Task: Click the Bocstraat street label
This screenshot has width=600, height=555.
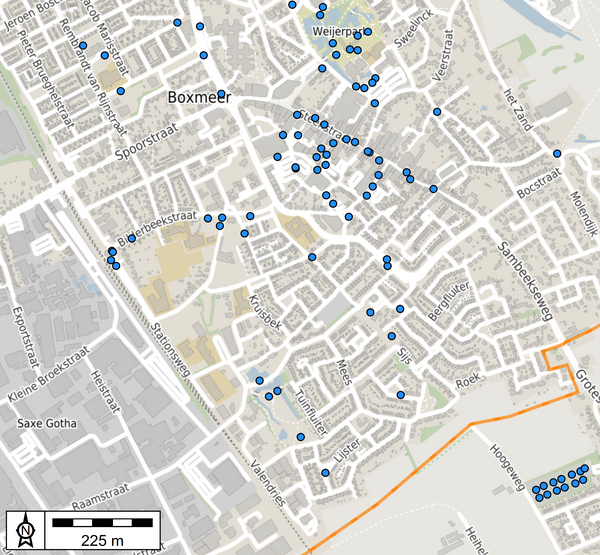Action: pos(539,183)
